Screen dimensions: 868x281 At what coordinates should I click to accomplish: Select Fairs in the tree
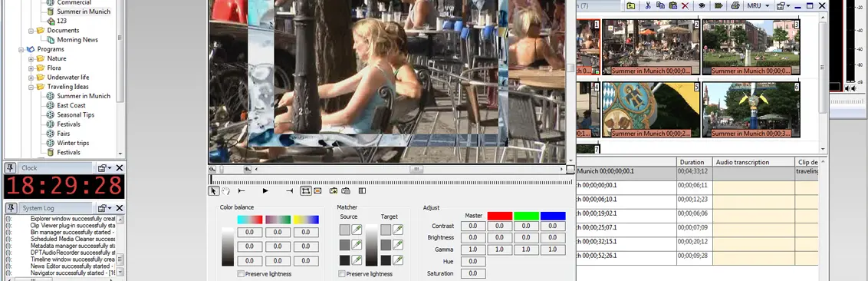[x=63, y=134]
